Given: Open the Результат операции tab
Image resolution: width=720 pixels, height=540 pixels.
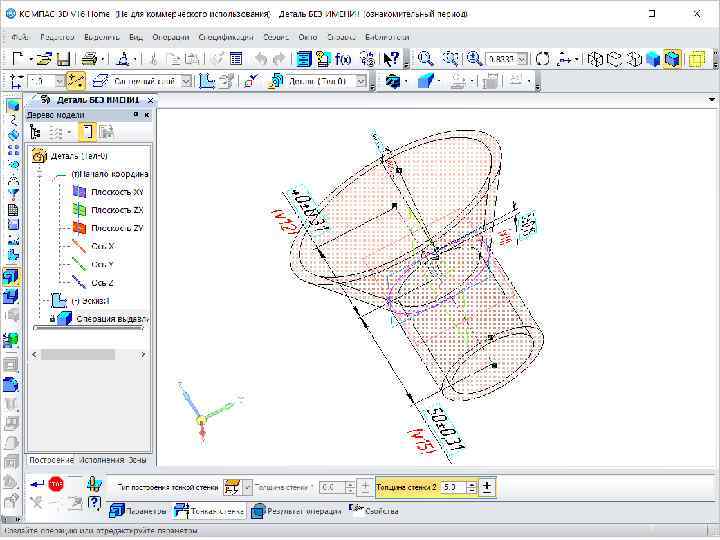Looking at the screenshot, I should [295, 511].
